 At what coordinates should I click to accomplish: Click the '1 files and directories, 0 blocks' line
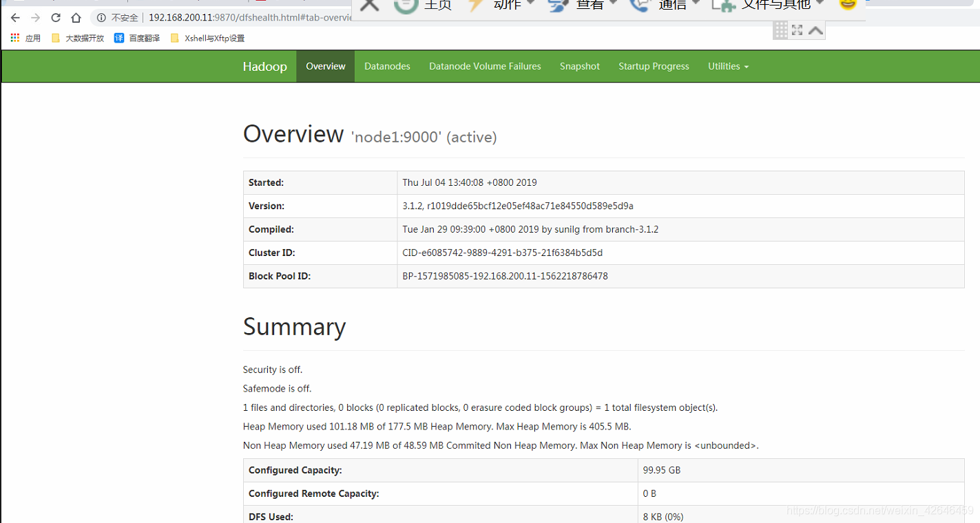pos(480,408)
